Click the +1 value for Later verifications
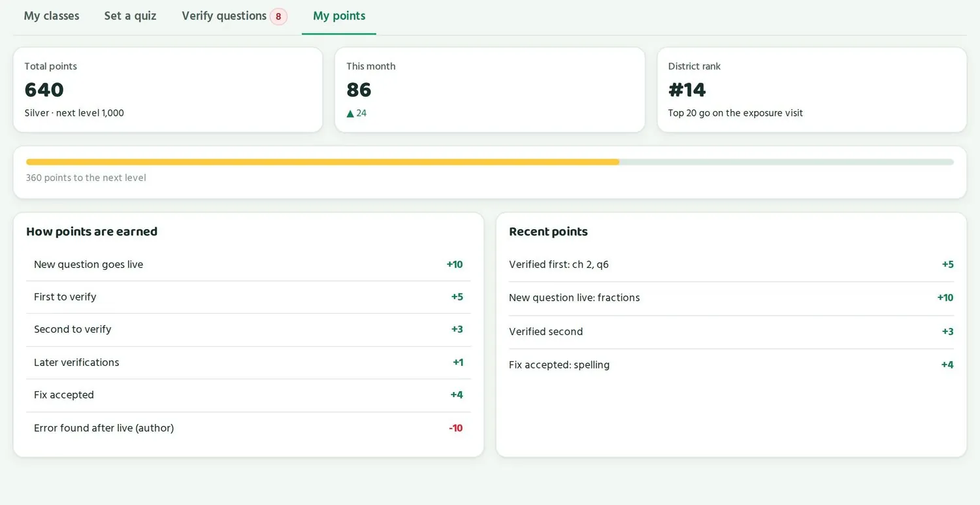The image size is (980, 505). pos(458,363)
